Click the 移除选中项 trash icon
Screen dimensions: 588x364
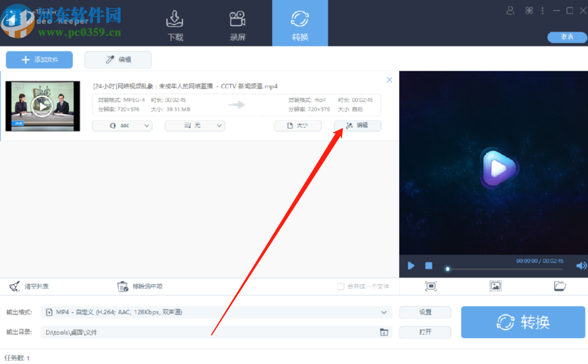click(x=122, y=286)
